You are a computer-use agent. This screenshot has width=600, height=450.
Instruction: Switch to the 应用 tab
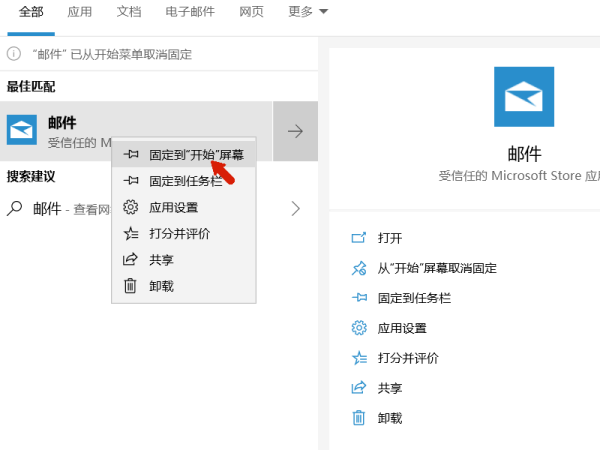(x=80, y=12)
